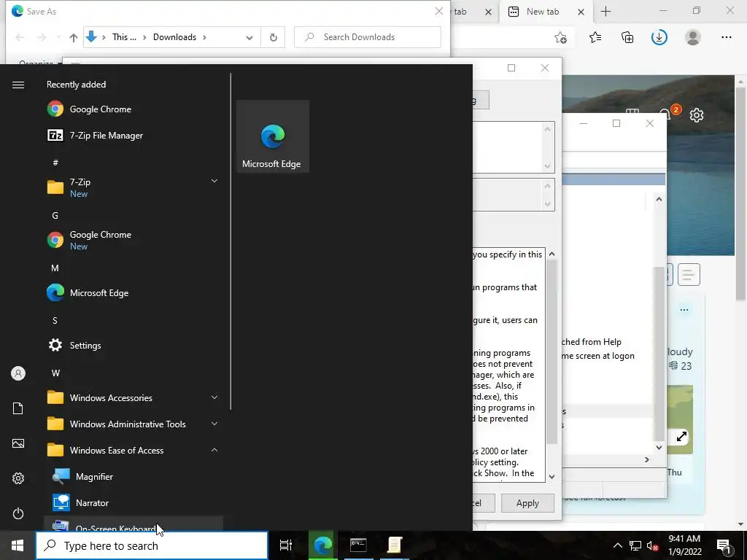747x560 pixels.
Task: Open the Start menu hamburger button
Action: 18,85
